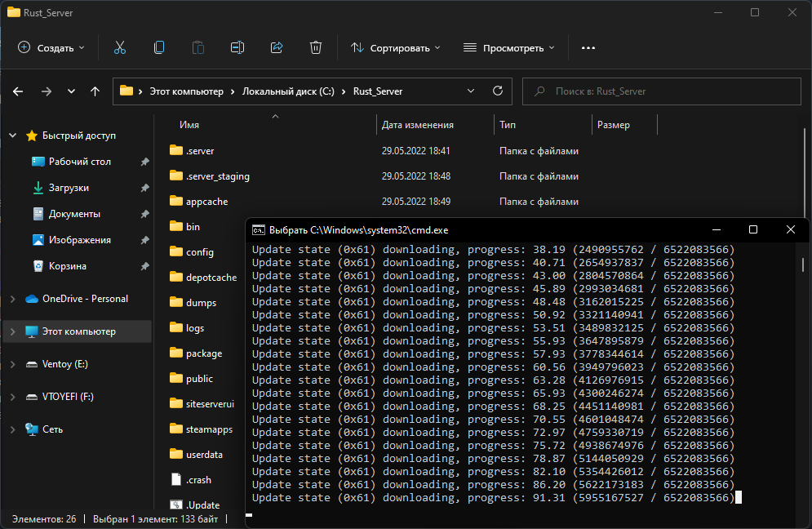Collapse the Быстрый доступ section
Viewport: 812px width, 529px height.
click(x=12, y=136)
